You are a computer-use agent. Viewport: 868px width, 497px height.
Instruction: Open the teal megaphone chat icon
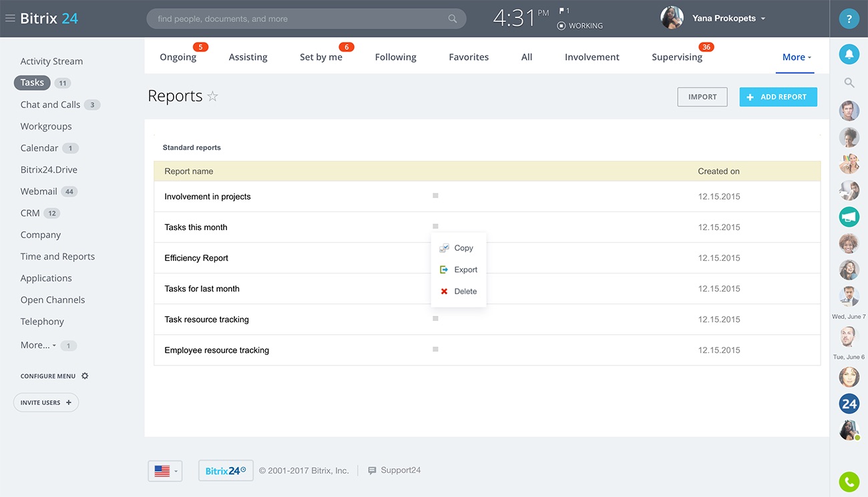[x=849, y=217]
